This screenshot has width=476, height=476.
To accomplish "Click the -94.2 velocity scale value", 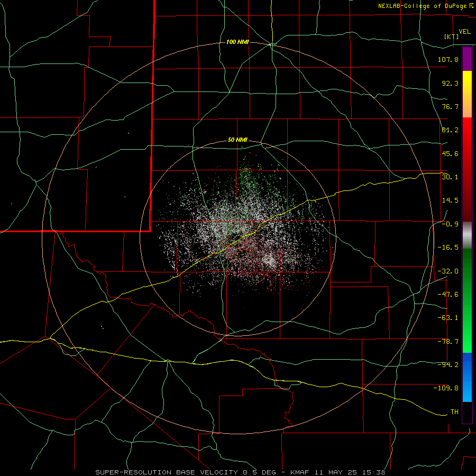I will tap(448, 365).
